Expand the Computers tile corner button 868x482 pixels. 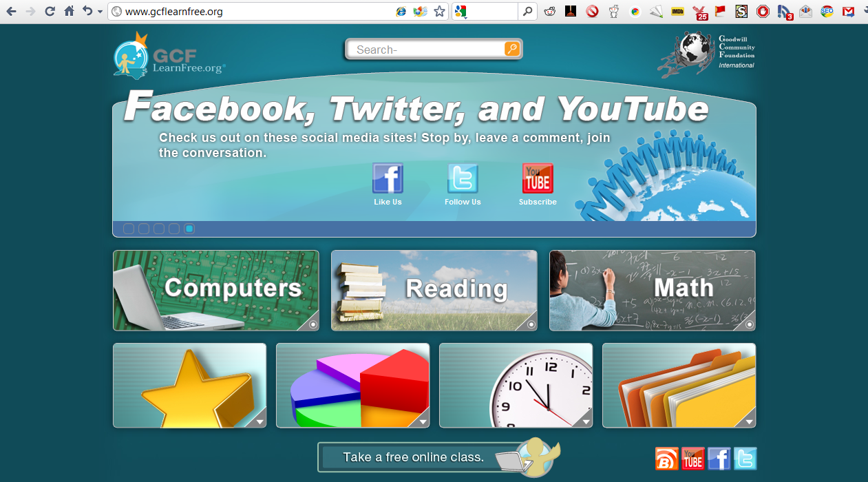313,324
